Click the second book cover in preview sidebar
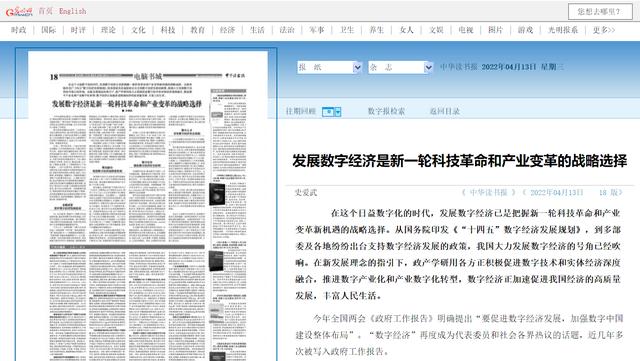The width and height of the screenshot is (640, 361). tap(216, 261)
